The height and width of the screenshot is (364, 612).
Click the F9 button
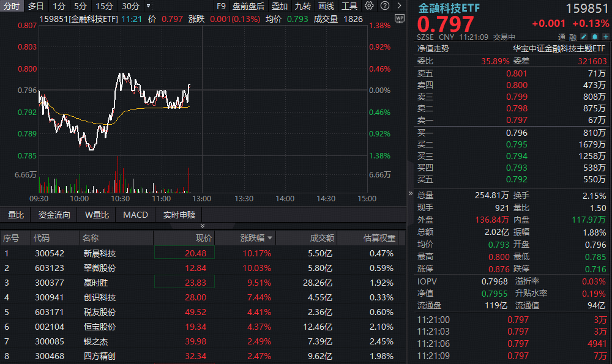(221, 6)
